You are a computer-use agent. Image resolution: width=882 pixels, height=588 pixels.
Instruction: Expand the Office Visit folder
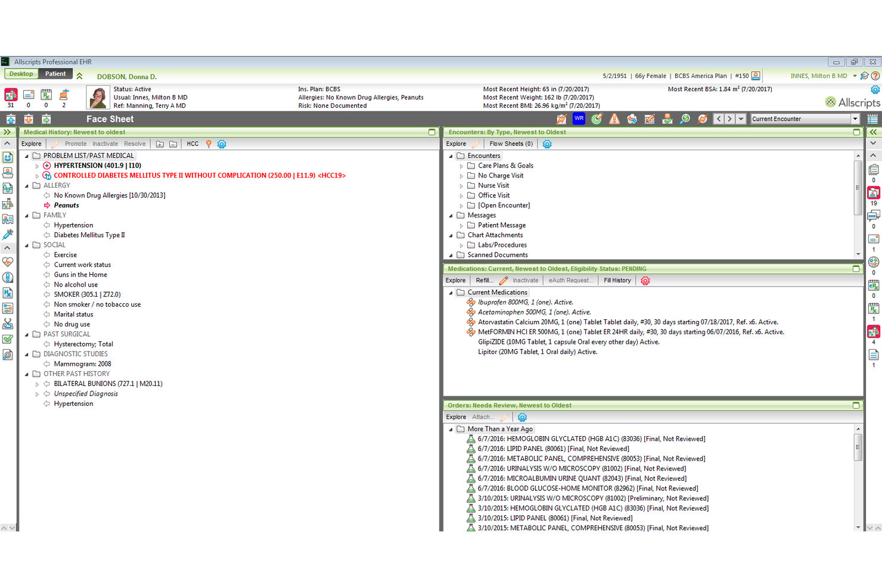pyautogui.click(x=461, y=196)
